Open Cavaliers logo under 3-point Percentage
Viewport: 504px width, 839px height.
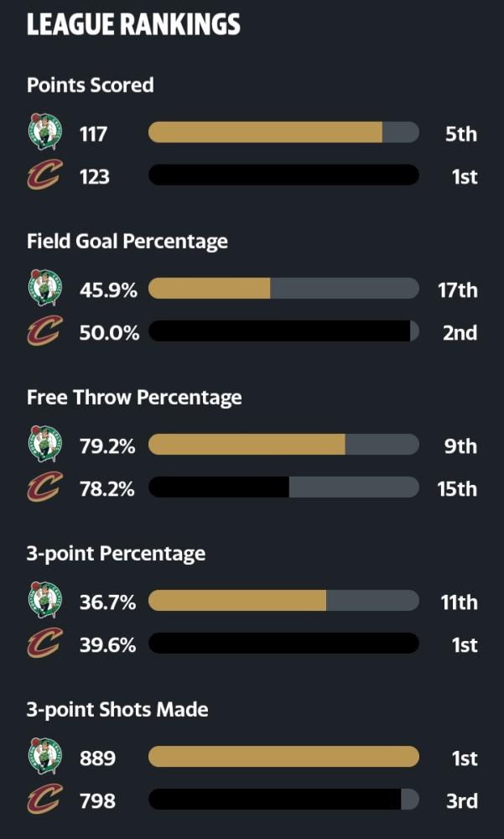(45, 644)
